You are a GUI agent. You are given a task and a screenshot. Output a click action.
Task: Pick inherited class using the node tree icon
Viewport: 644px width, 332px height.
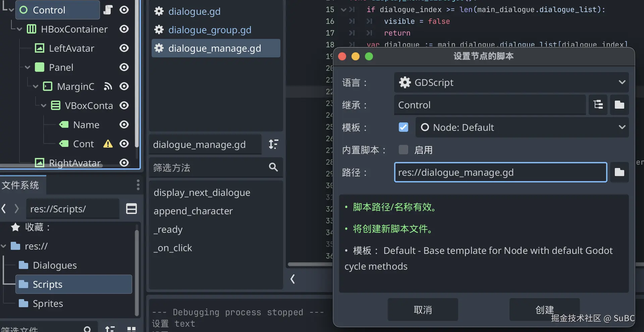[598, 105]
